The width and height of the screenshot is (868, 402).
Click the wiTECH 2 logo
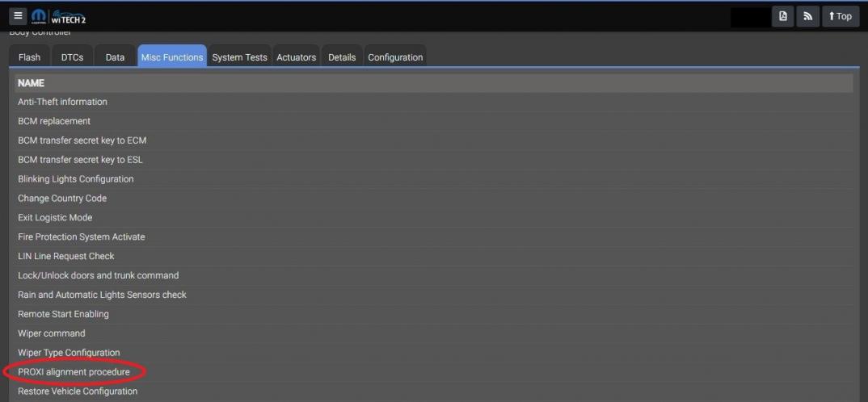(70, 17)
